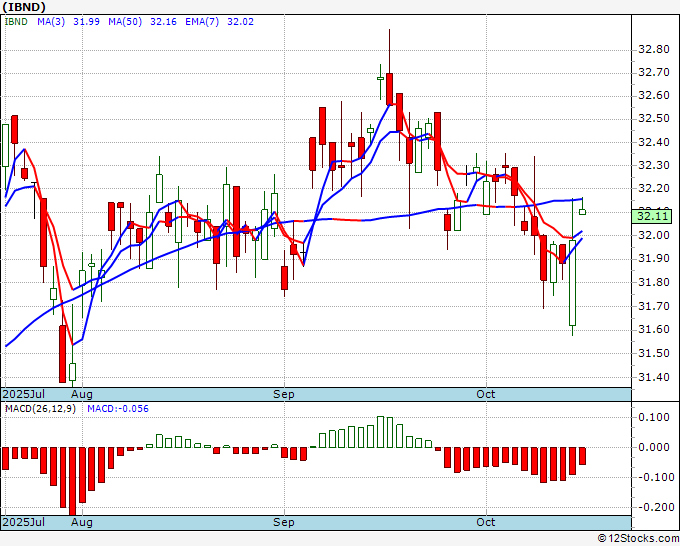Viewport: 680px width, 546px height.
Task: Click the 32.70 price axis label
Action: coord(654,72)
